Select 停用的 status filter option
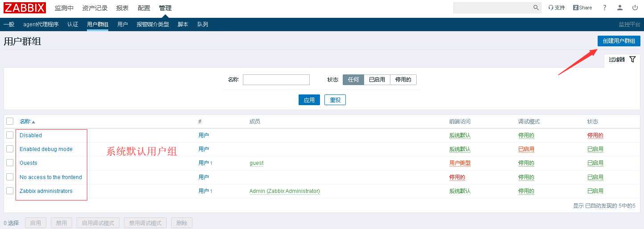 click(403, 80)
